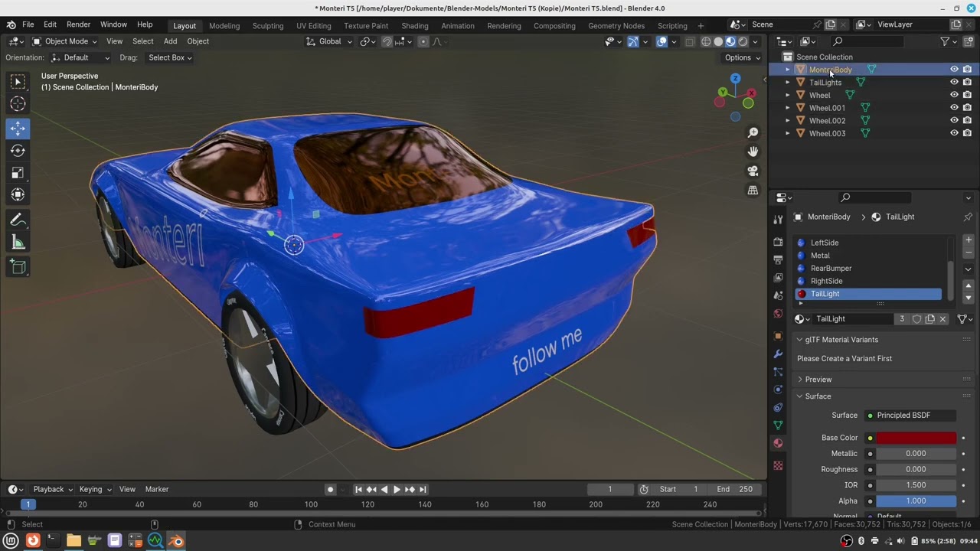Switch orthographic/perspective grid icon

pos(753,190)
